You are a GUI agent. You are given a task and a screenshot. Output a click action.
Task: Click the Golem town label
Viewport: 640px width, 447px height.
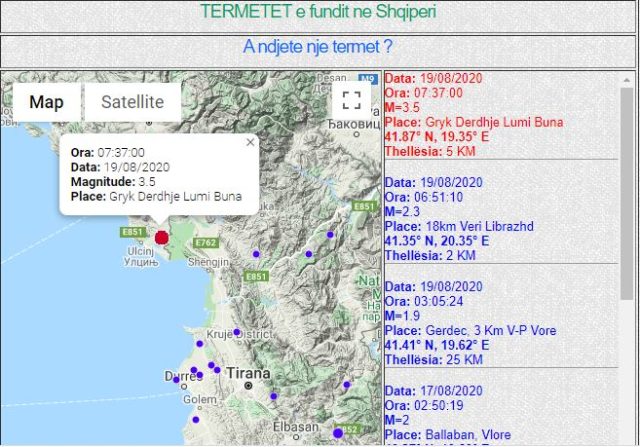point(200,399)
